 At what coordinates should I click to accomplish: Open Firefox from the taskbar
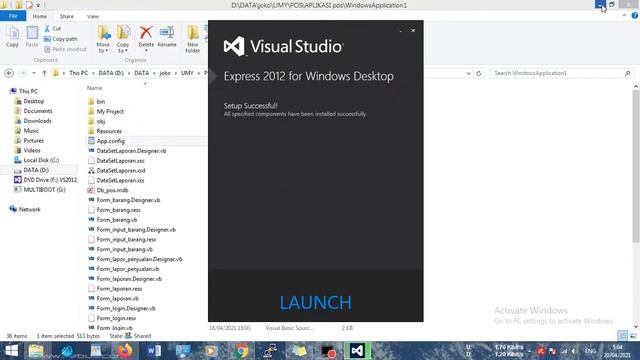(125, 351)
